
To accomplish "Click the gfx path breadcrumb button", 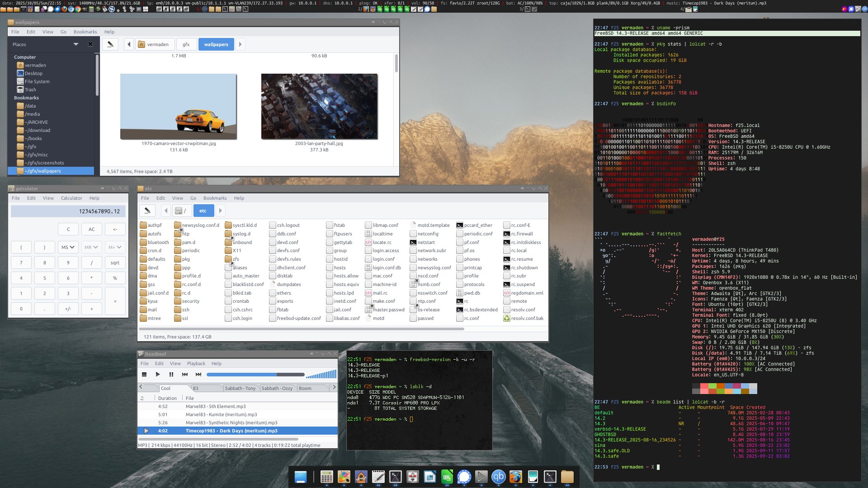I will coord(186,44).
